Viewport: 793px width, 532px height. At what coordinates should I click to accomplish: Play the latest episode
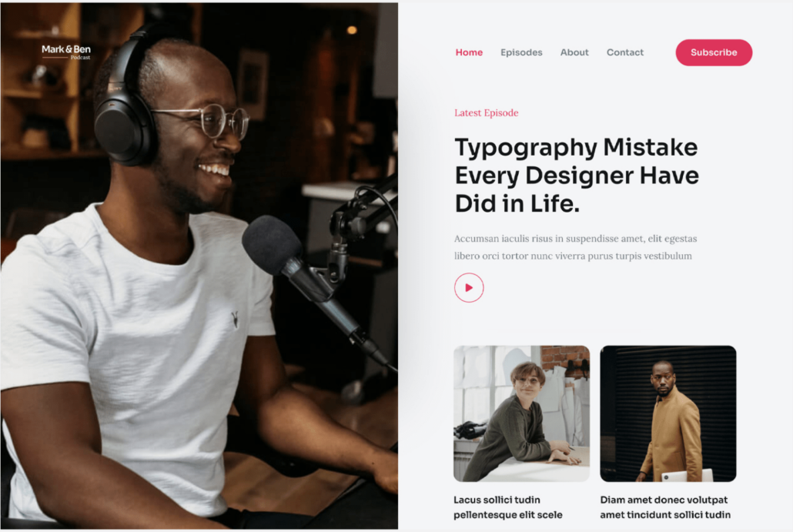point(469,288)
